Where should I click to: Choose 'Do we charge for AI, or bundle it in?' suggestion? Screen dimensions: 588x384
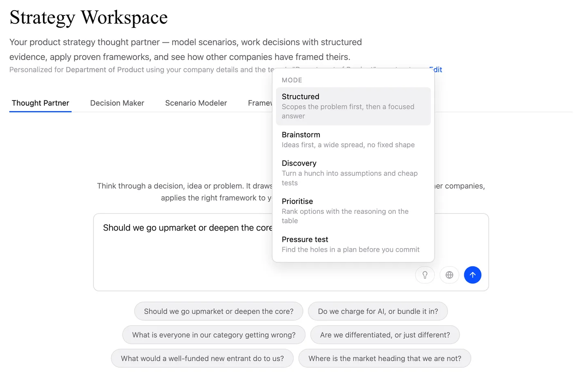[378, 311]
